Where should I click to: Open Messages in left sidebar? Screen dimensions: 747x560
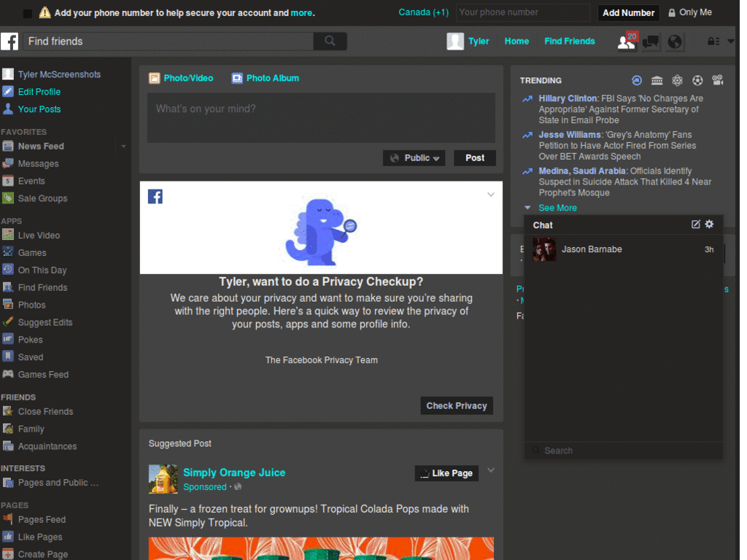click(38, 164)
